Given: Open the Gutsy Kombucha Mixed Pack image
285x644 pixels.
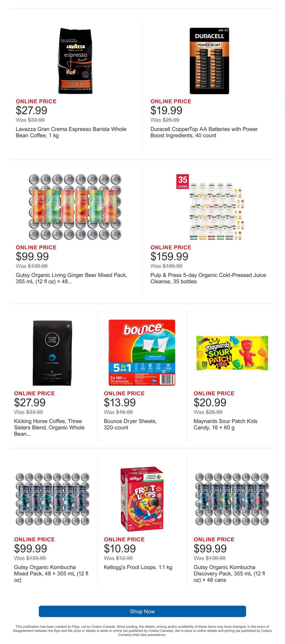Looking at the screenshot, I should (52, 499).
